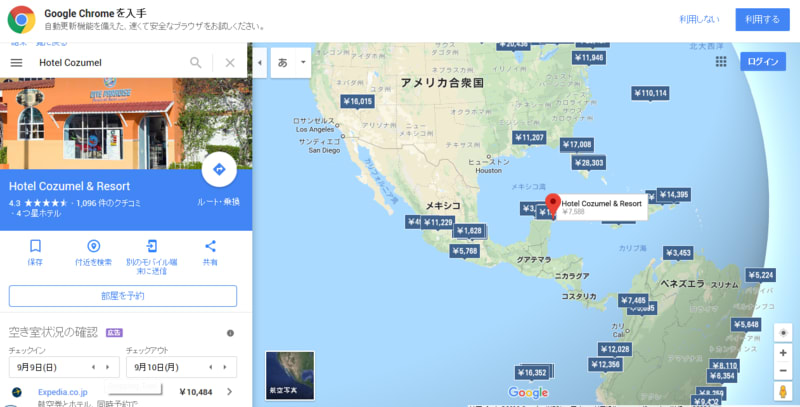
Task: Click the 広告 ad badge
Action: (114, 333)
